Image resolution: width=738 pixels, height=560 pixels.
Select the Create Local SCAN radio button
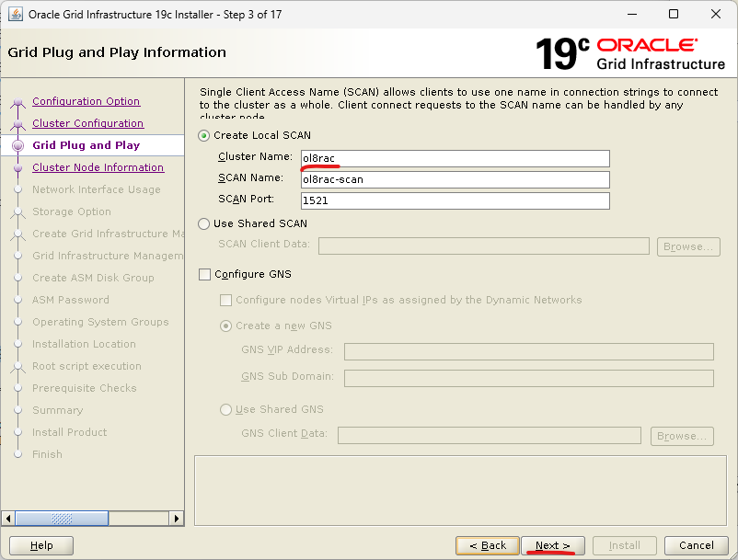point(203,136)
